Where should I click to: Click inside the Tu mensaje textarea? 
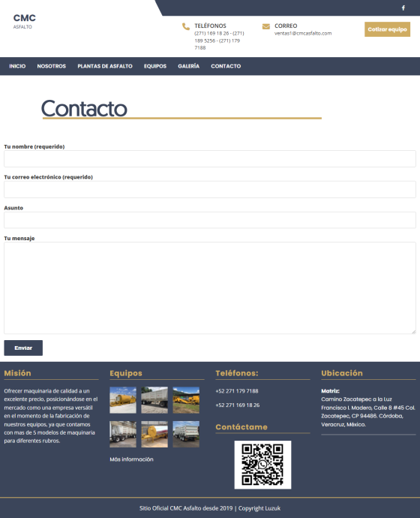(x=210, y=288)
